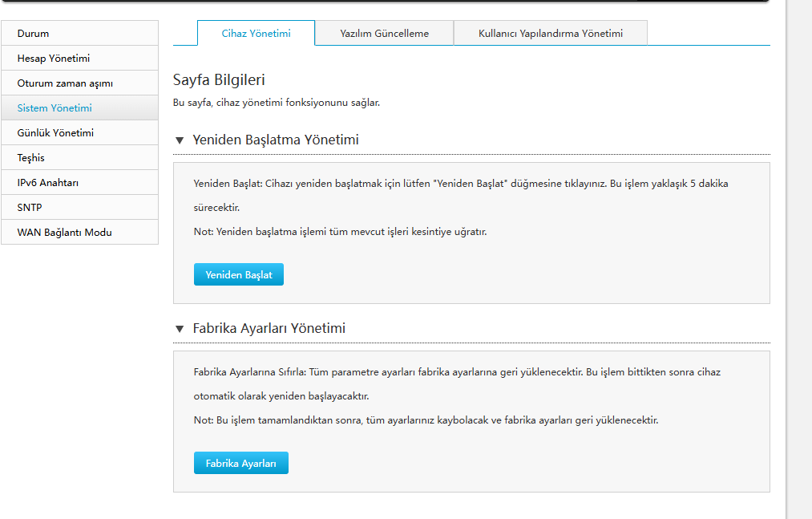The height and width of the screenshot is (519, 812).
Task: Click the Sayfa Bilgileri heading
Action: (x=219, y=80)
